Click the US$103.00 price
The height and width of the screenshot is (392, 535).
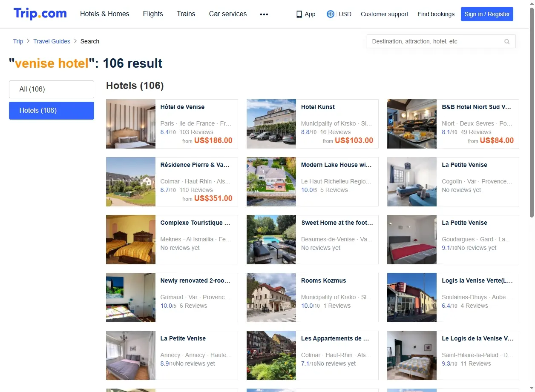coord(354,140)
